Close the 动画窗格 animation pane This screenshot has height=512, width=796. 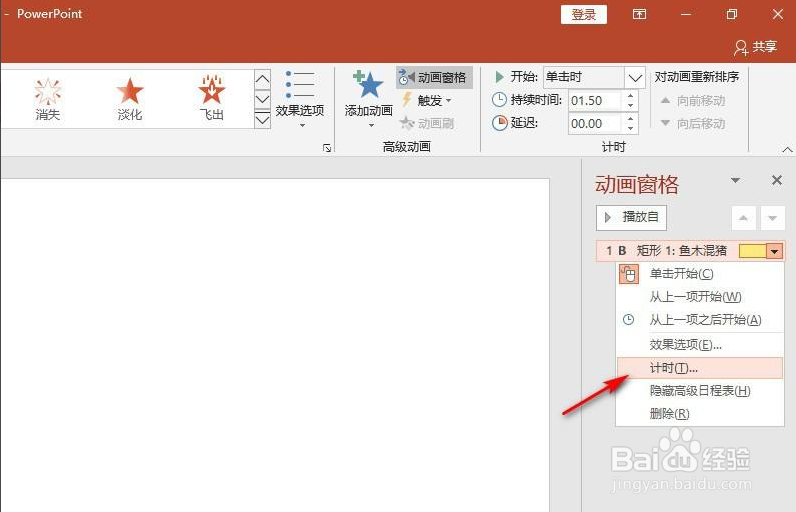click(x=777, y=180)
